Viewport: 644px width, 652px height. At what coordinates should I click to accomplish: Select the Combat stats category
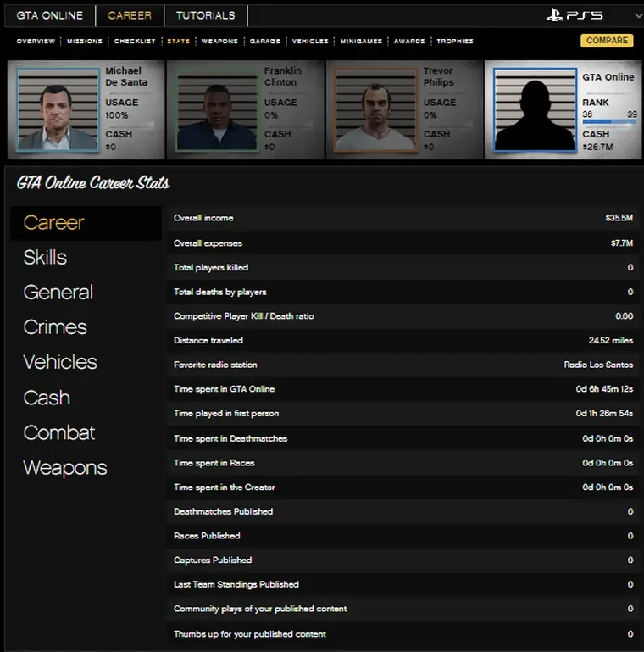(x=59, y=433)
